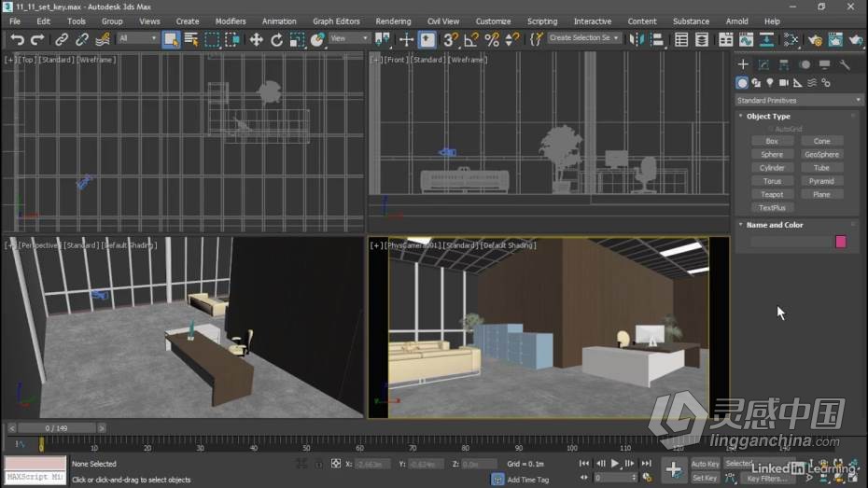The width and height of the screenshot is (868, 488).
Task: Open the File menu
Action: tap(15, 21)
